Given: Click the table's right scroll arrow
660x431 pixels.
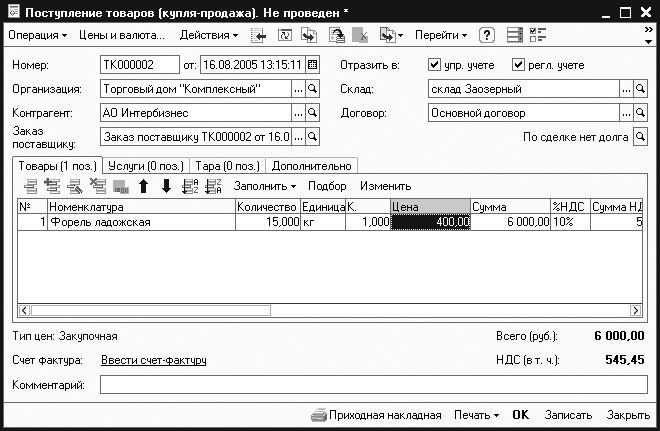Looking at the screenshot, I should click(x=636, y=311).
